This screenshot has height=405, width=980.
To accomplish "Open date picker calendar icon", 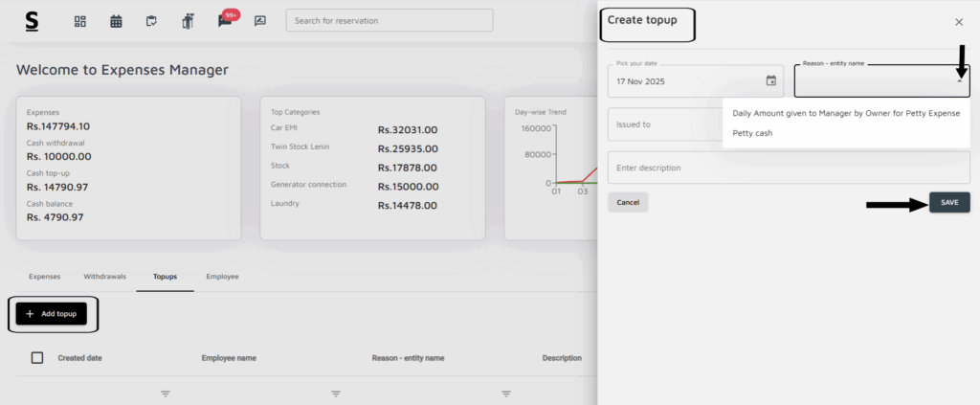I will [x=770, y=81].
